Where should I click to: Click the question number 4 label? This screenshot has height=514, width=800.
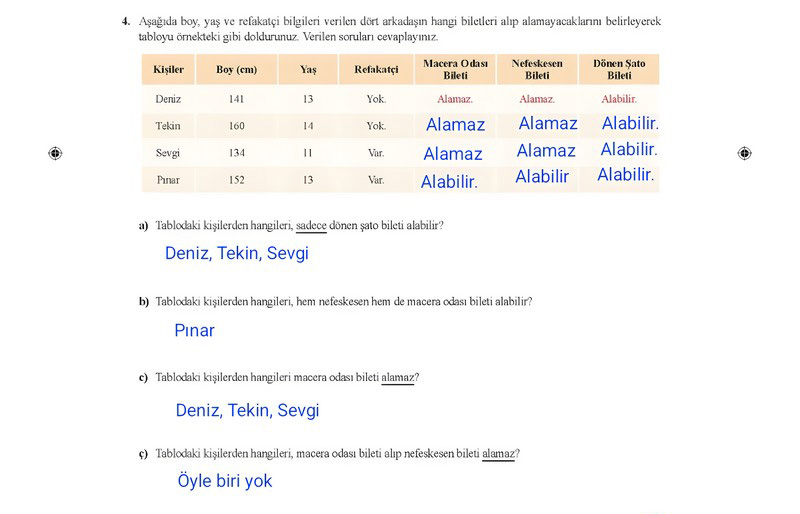[x=126, y=21]
